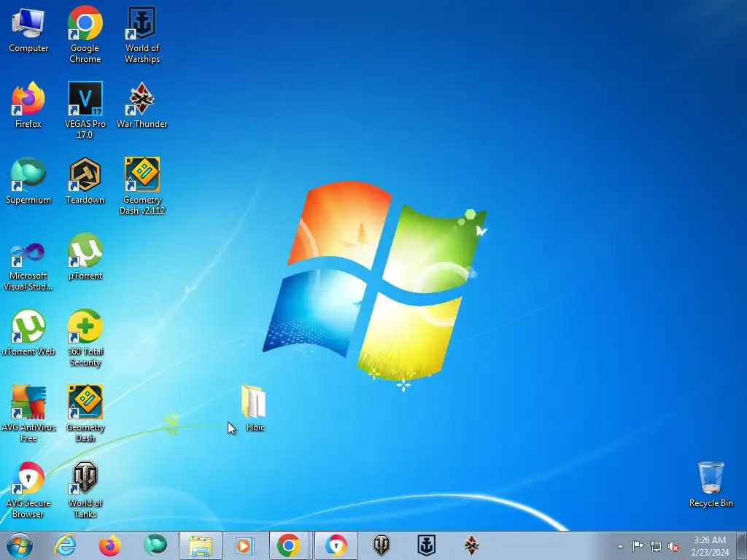Launch Supermium from the taskbar
Screen dimensions: 747x560
[155, 545]
